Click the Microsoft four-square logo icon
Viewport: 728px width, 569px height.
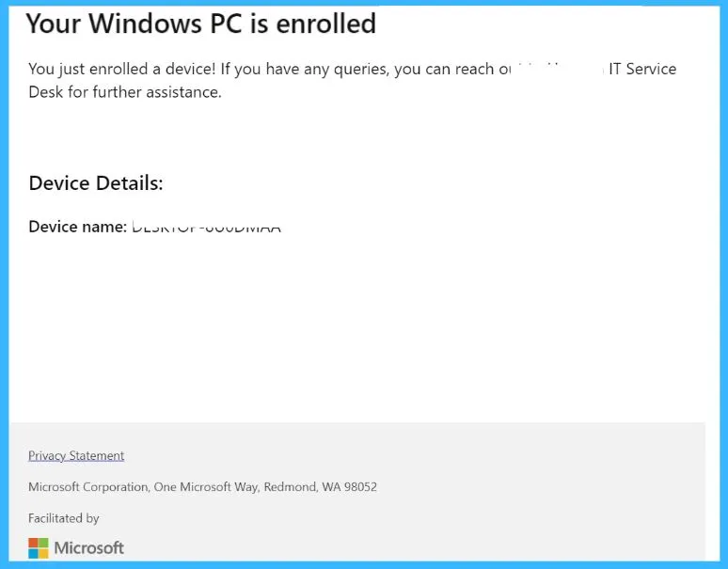38,547
